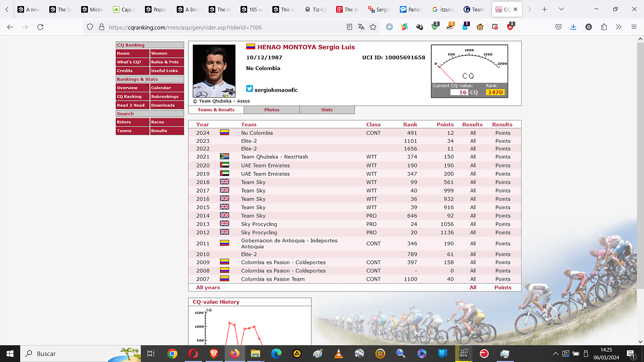This screenshot has width=644, height=362.
Task: Switch to the Stats tab
Action: [x=327, y=110]
